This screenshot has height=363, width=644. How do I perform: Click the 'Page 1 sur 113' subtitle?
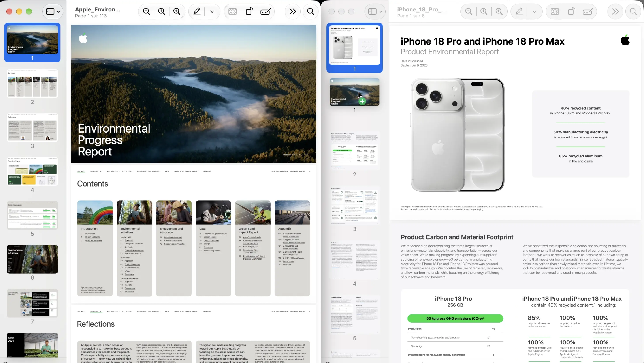[x=91, y=16]
